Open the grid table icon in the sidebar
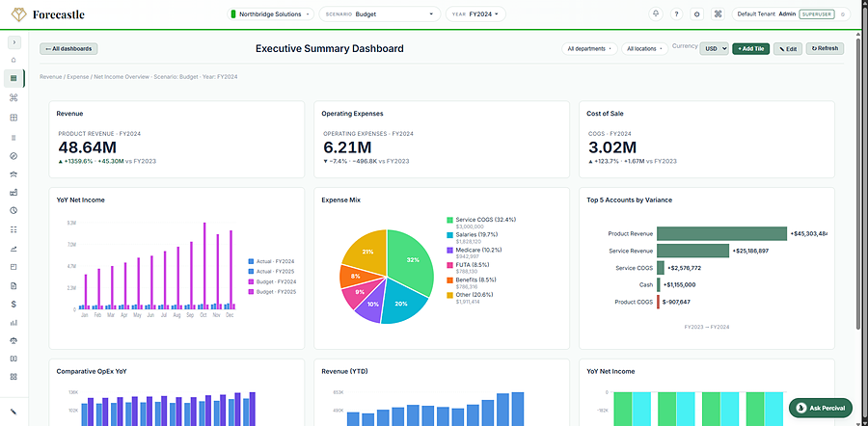The image size is (868, 426). coord(14,118)
